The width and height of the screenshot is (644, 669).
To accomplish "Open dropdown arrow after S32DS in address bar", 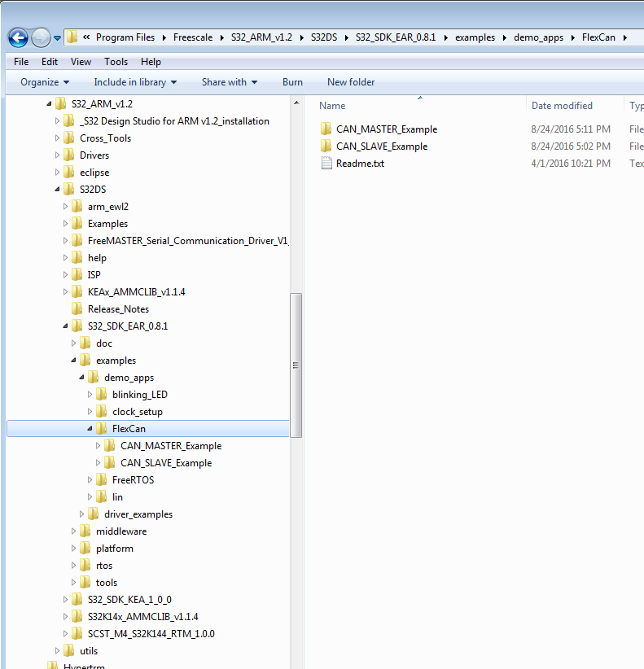I will 347,37.
